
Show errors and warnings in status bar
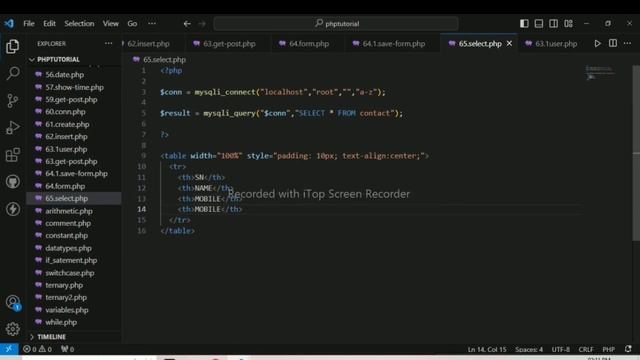pyautogui.click(x=38, y=349)
